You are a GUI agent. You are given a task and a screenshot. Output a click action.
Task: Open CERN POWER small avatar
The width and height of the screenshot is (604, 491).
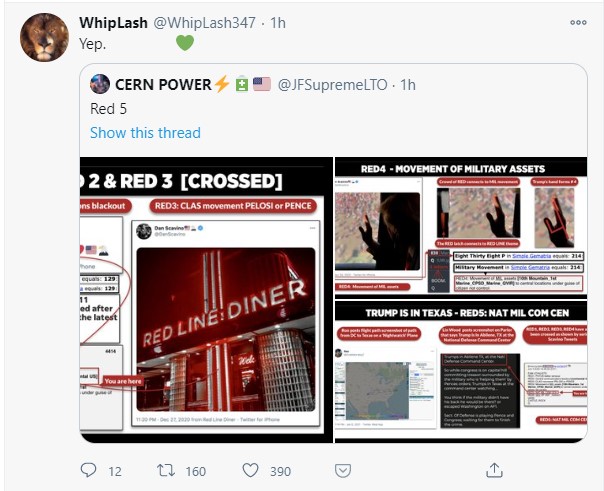[x=100, y=84]
